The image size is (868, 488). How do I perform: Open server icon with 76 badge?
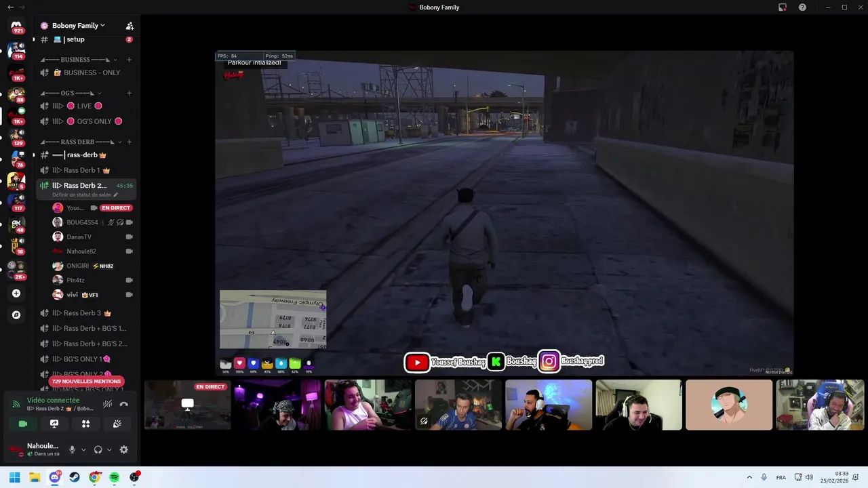pos(16,159)
